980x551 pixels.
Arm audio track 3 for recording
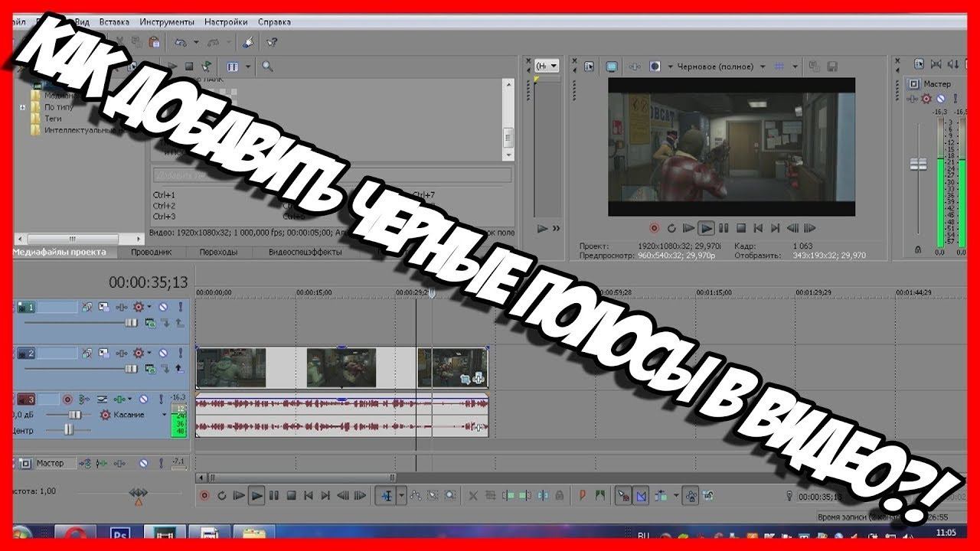[67, 399]
